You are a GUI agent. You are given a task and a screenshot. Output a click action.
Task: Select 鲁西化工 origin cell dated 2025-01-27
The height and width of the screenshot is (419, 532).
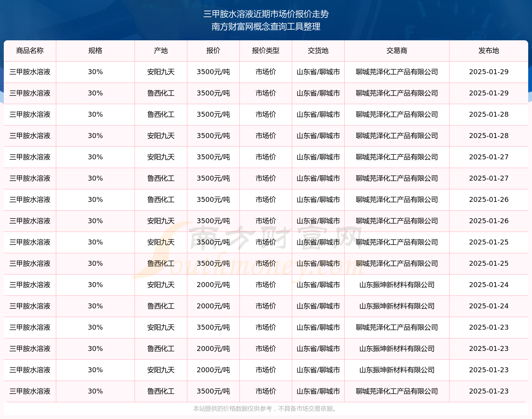[161, 178]
